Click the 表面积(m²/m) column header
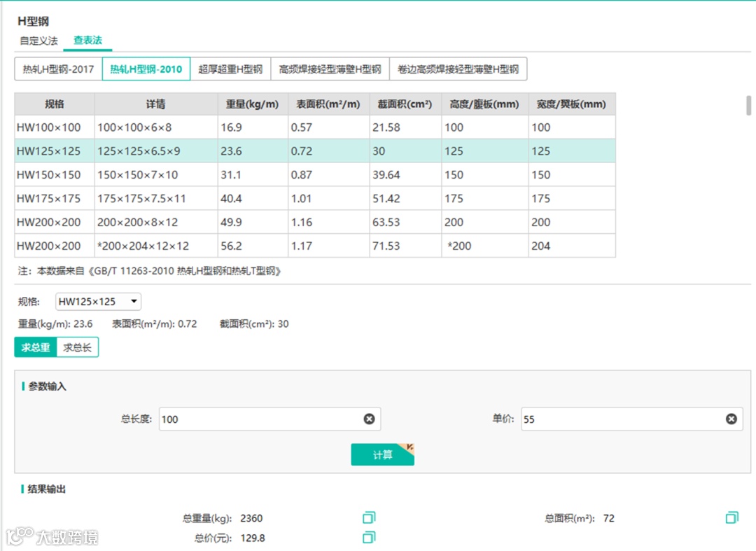This screenshot has height=551, width=756. (x=328, y=104)
